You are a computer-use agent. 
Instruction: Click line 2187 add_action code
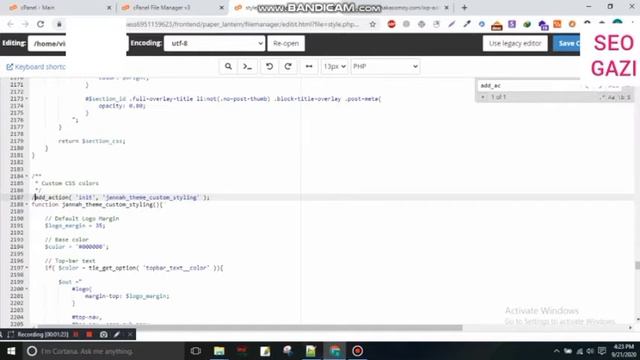tap(121, 198)
